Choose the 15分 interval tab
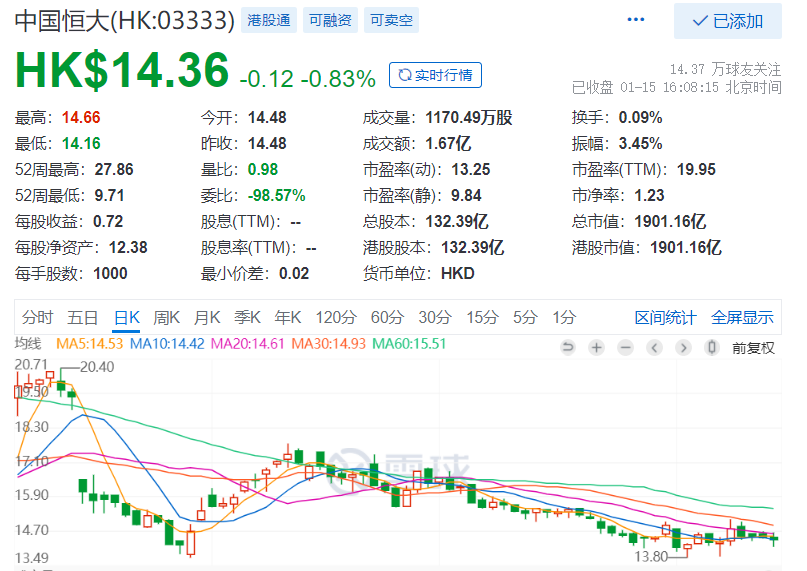807x571 pixels. (482, 317)
